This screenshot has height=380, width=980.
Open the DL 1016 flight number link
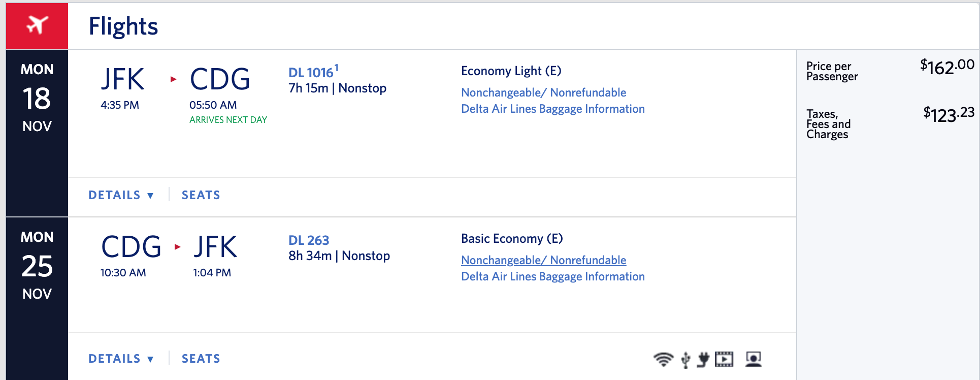click(x=310, y=73)
